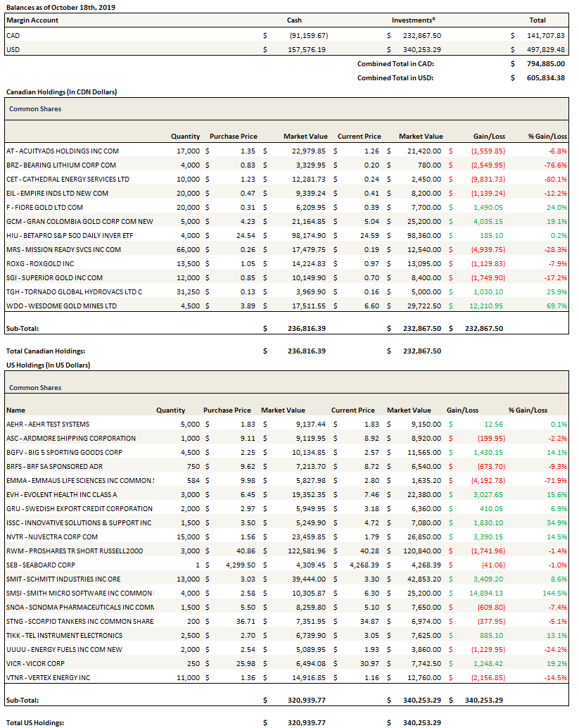The width and height of the screenshot is (579, 728).
Task: Click the Total US Holdings label
Action: 35,722
